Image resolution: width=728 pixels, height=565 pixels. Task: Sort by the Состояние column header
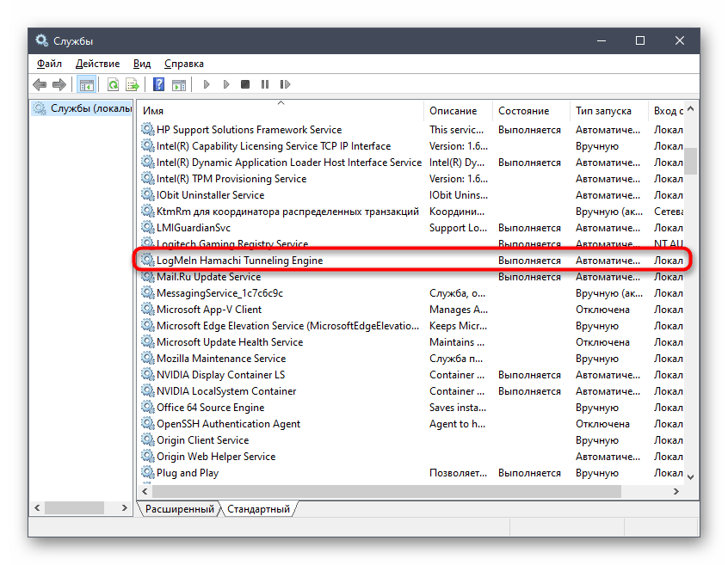pos(531,111)
